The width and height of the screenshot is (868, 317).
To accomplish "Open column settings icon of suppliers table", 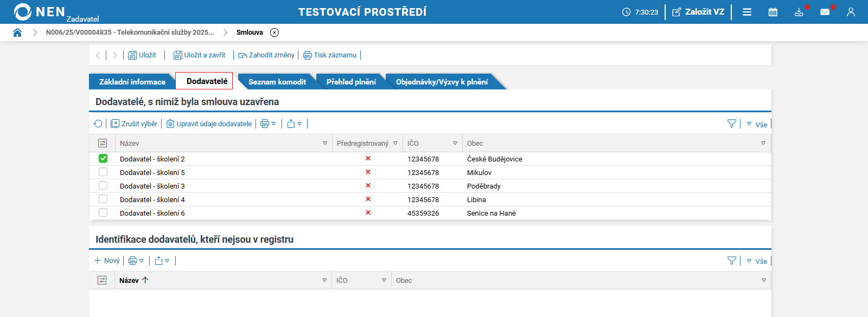I will (103, 143).
